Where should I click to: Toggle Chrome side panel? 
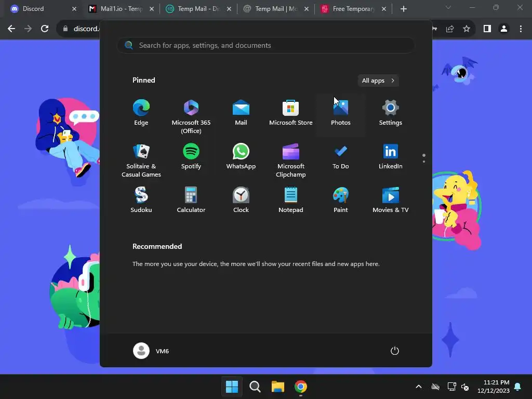click(487, 29)
